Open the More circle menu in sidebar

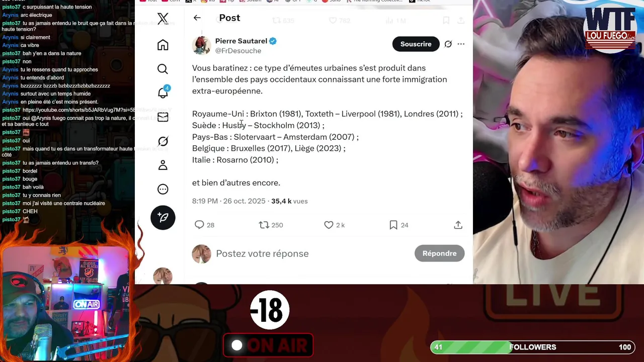(163, 189)
